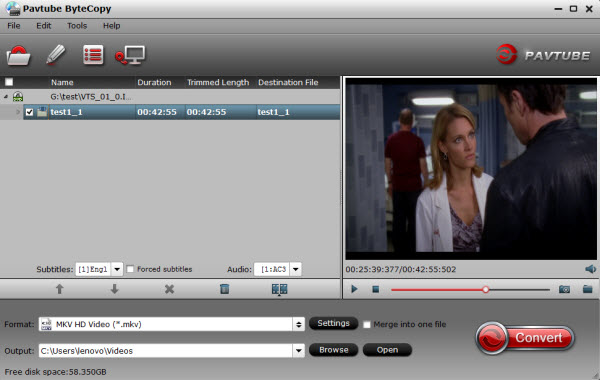Uncheck the test1_1 title checkbox
Screen dimensions: 600x380
(29, 112)
